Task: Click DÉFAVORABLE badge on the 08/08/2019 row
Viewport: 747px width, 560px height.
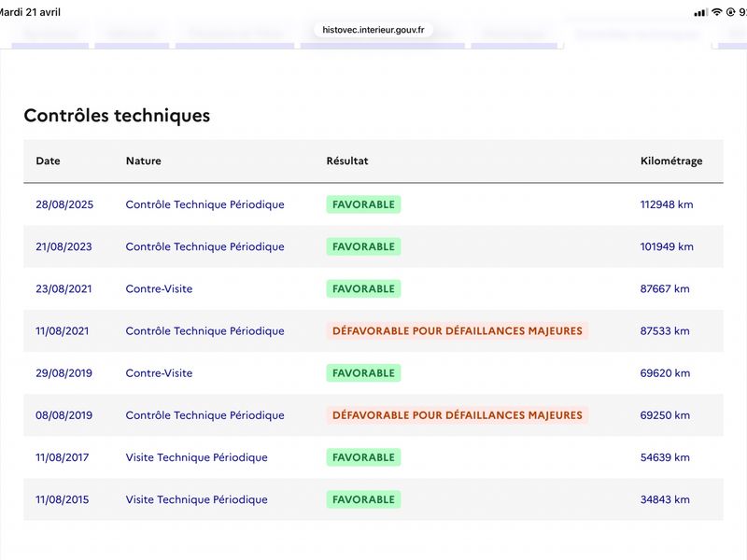Action: point(458,415)
